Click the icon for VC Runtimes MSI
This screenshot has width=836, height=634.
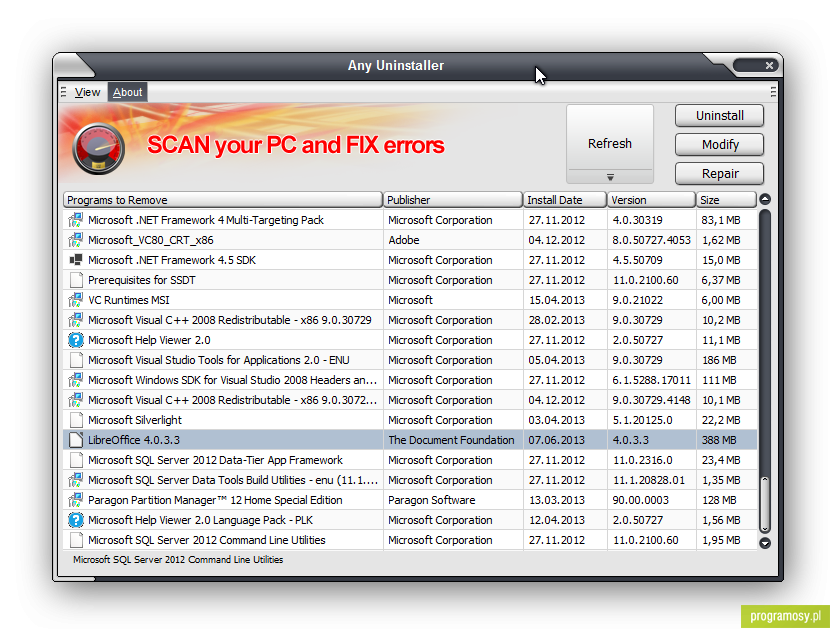coord(76,300)
